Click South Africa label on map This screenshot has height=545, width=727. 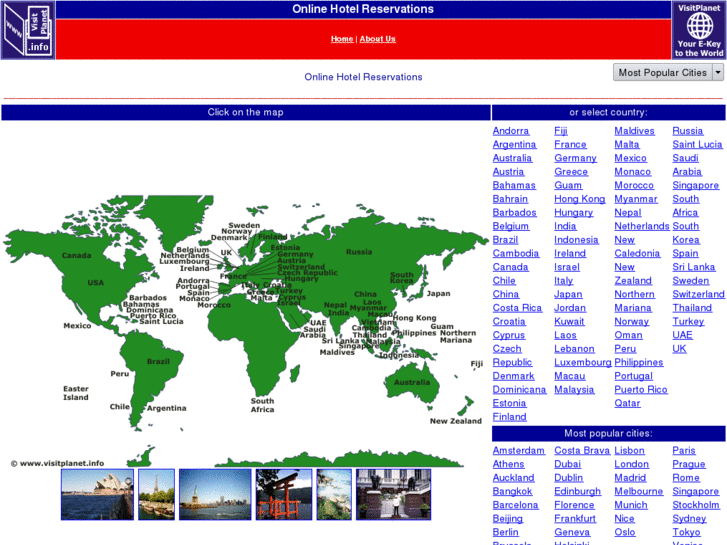tap(262, 405)
